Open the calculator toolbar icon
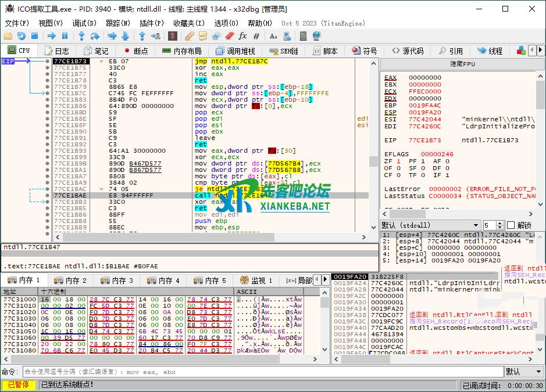 coord(303,36)
